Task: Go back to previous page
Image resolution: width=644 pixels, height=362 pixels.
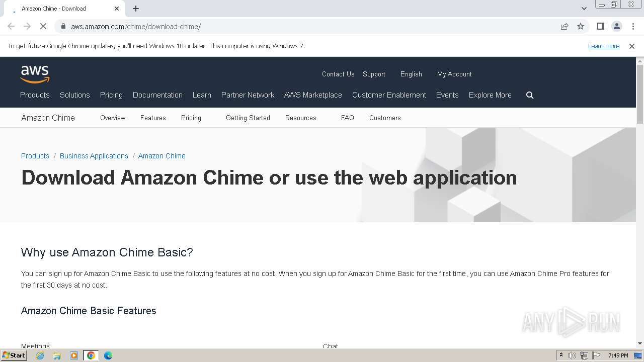Action: click(11, 26)
